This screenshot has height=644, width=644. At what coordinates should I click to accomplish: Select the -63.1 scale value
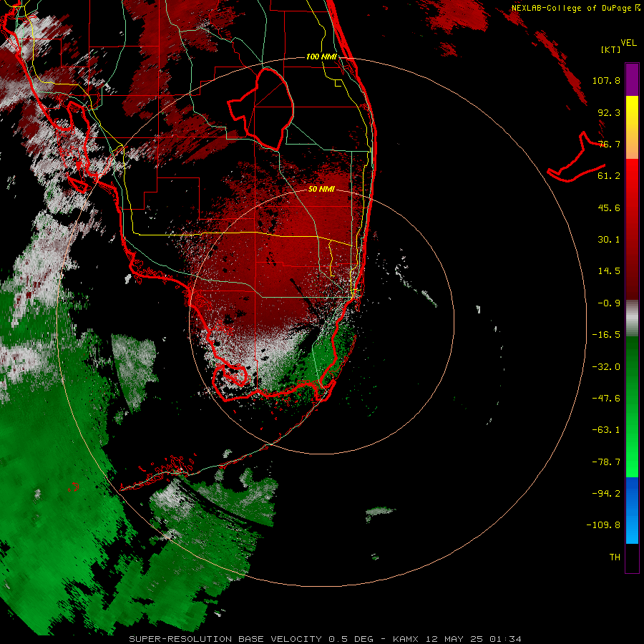606,430
